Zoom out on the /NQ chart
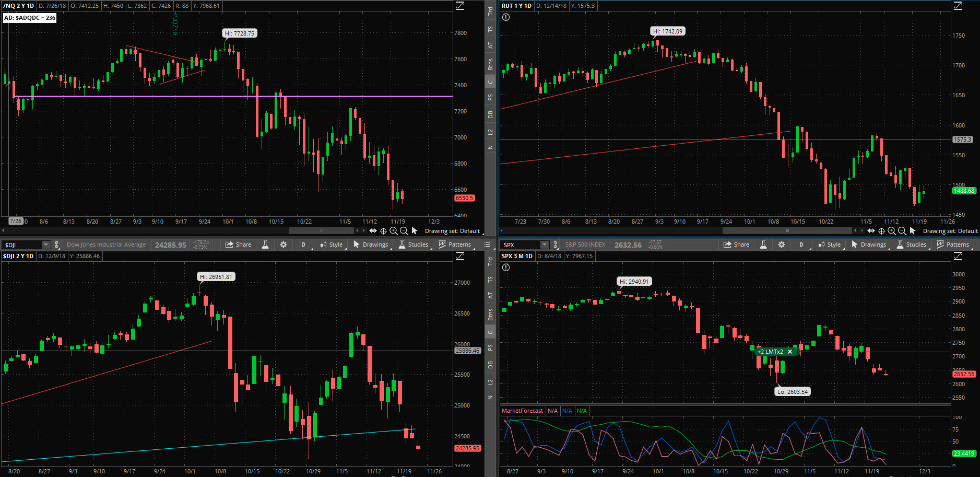980x477 pixels. point(404,231)
